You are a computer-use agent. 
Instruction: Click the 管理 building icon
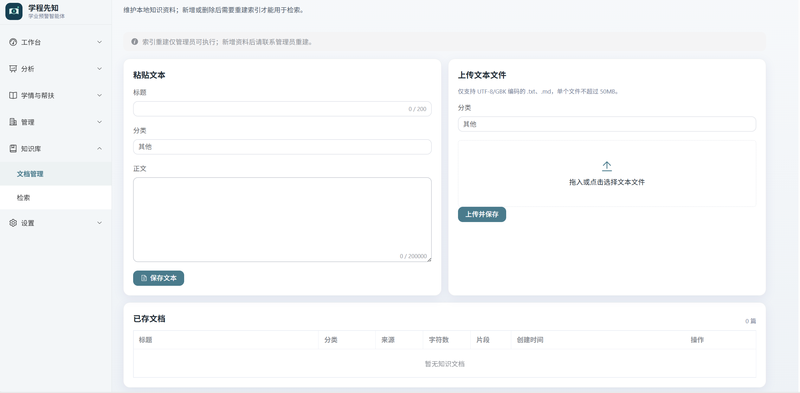[13, 122]
